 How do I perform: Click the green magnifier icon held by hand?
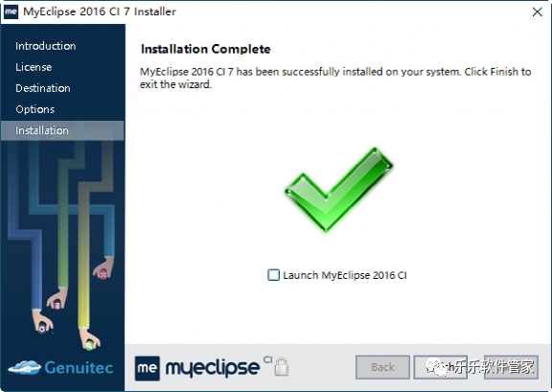[89, 345]
